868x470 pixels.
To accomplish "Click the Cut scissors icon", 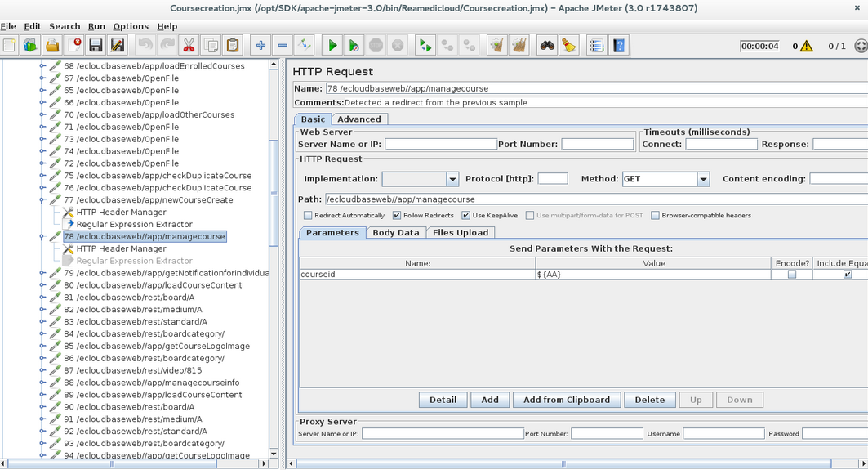I will click(x=189, y=46).
